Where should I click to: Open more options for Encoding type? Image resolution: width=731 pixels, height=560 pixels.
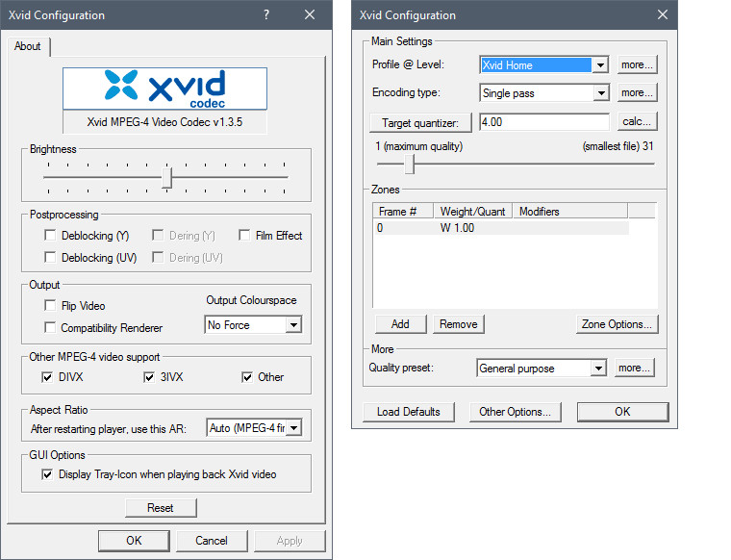[x=638, y=92]
